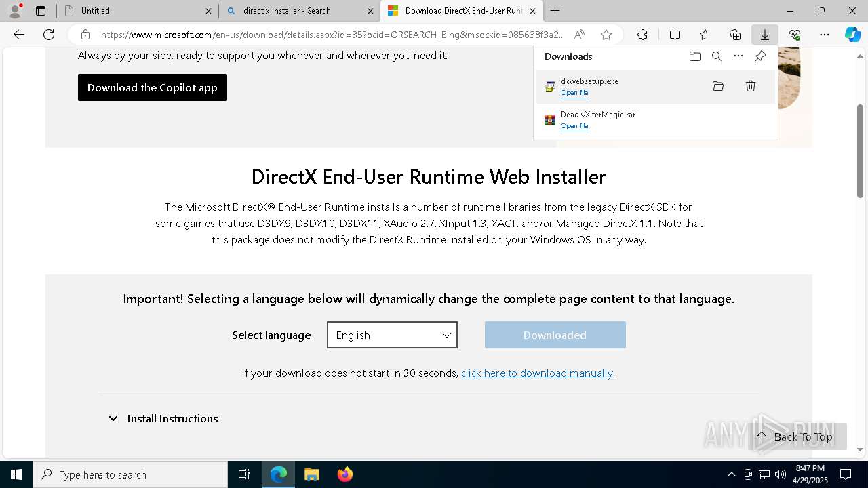Add this page to favorites star
This screenshot has width=868, height=488.
[x=606, y=35]
